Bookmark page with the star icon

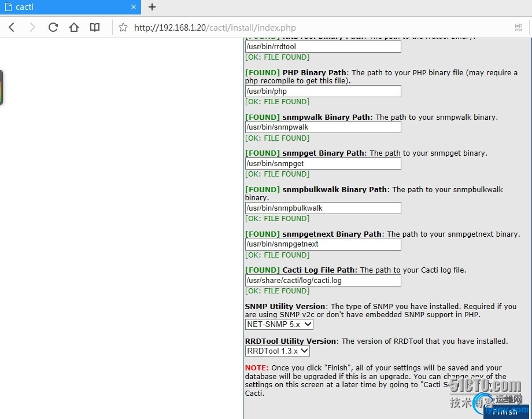123,28
